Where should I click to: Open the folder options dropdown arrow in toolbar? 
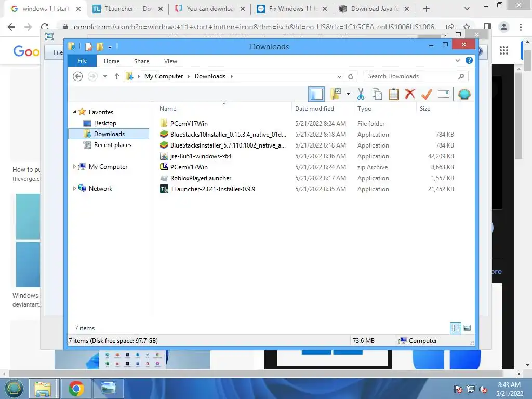pos(348,94)
